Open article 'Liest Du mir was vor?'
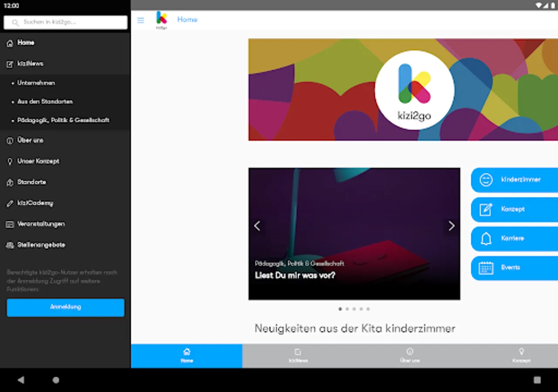 coord(295,275)
